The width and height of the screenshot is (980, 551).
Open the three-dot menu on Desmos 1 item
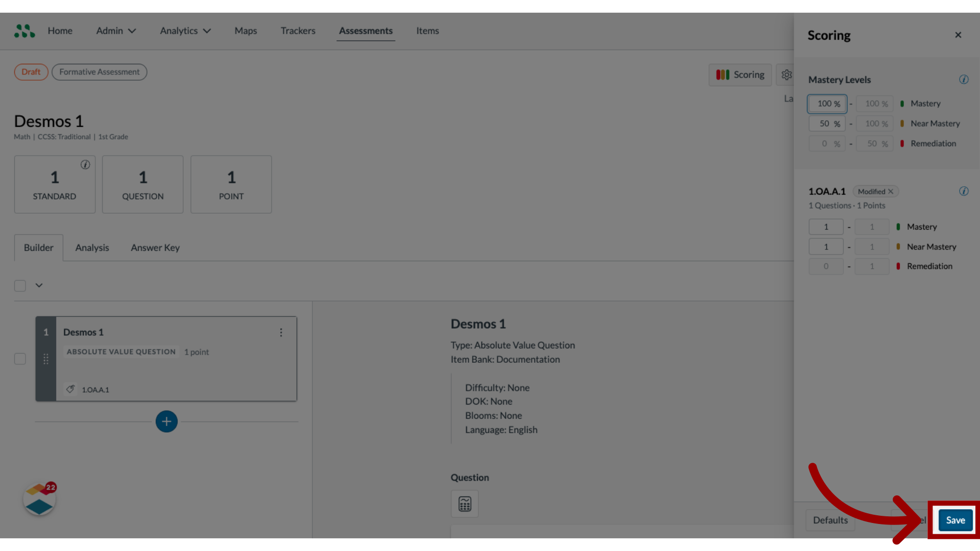[x=281, y=332]
